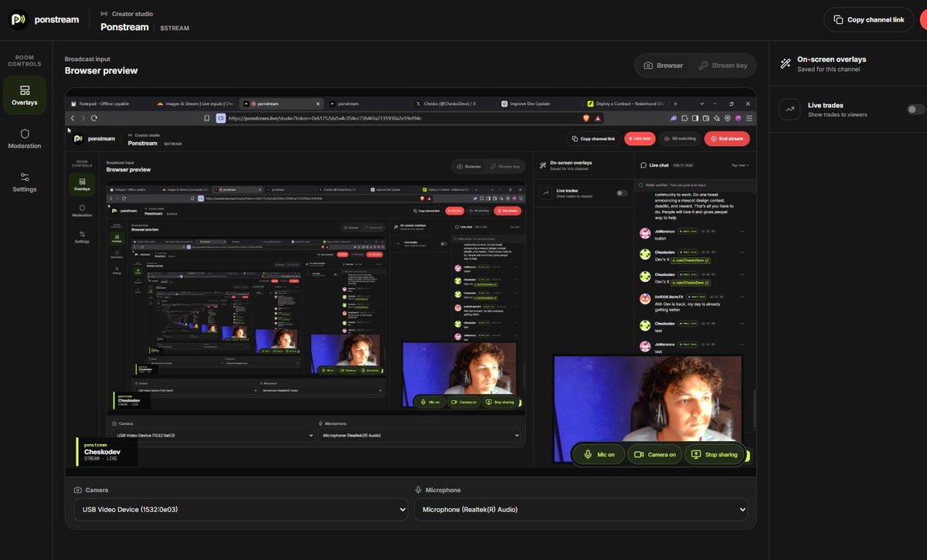927x560 pixels.
Task: Toggle the large Mic on button
Action: (x=599, y=454)
